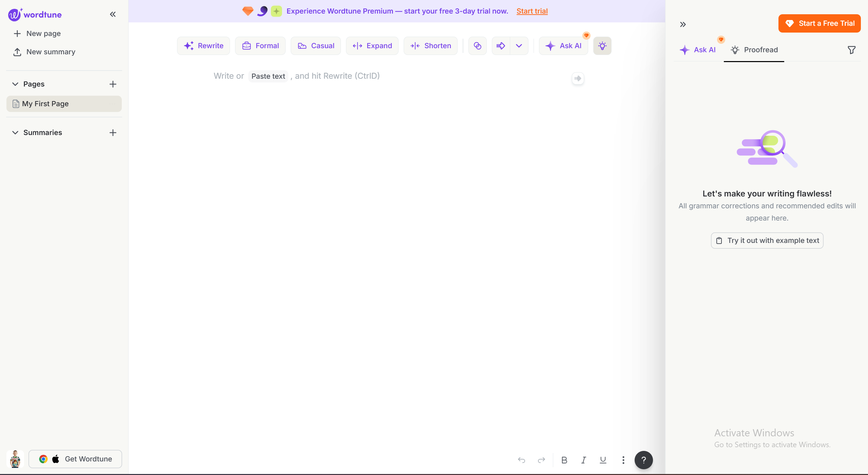The image size is (868, 475).
Task: Click Get Wordtune button
Action: (x=75, y=459)
